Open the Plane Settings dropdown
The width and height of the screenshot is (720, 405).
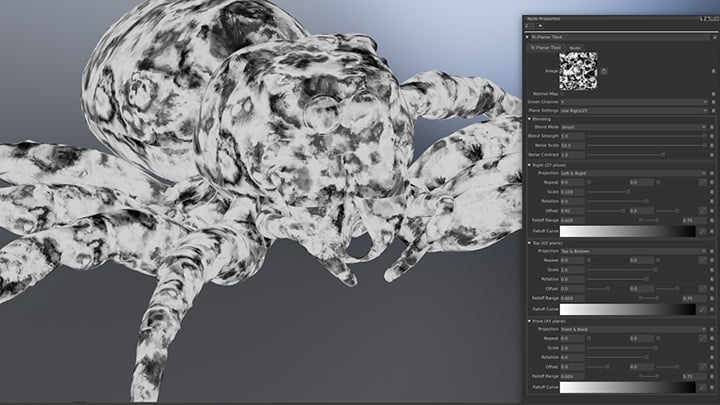[634, 111]
